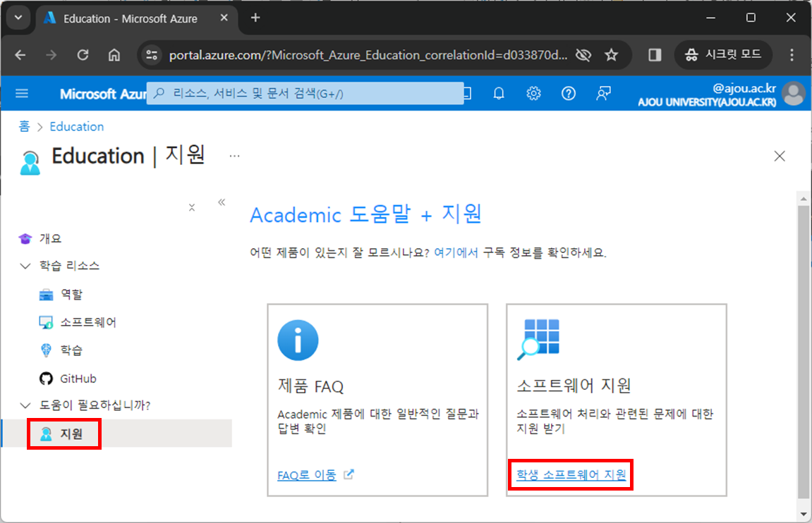Open the Azure portal hamburger menu
Screen dimensions: 812x523
22,94
